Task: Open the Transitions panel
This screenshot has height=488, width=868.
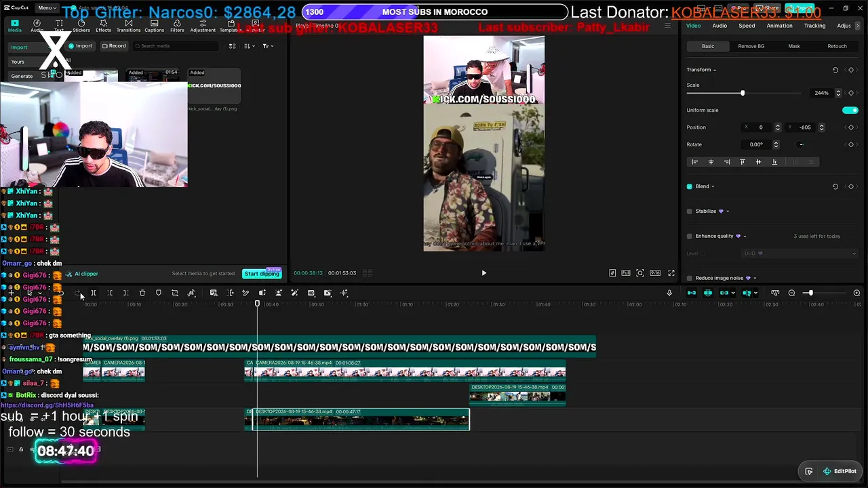Action: click(128, 26)
